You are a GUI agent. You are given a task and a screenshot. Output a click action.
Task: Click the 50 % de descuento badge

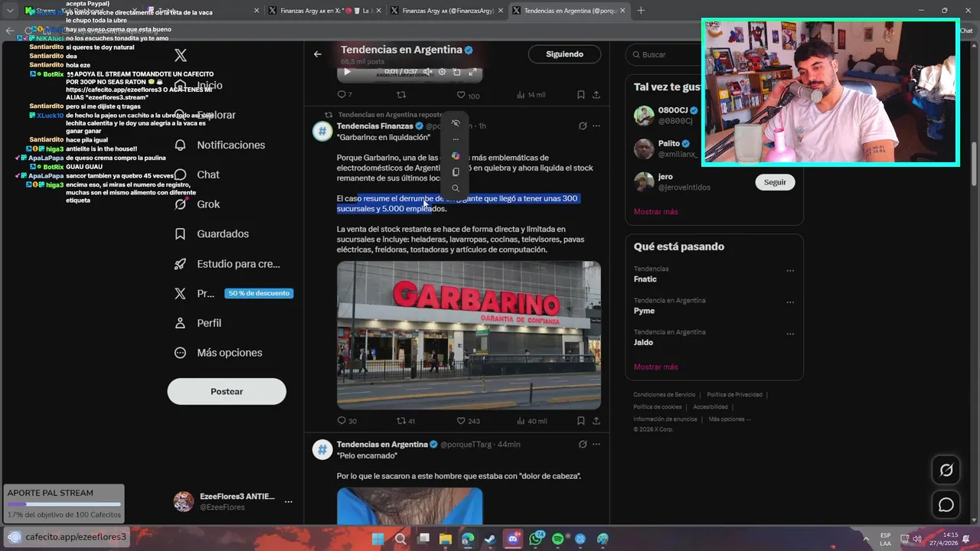[x=259, y=293]
